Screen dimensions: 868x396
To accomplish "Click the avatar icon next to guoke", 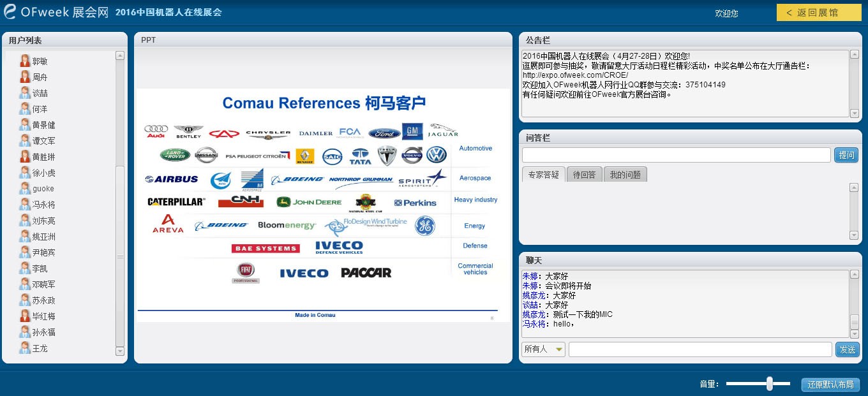I will click(x=25, y=189).
